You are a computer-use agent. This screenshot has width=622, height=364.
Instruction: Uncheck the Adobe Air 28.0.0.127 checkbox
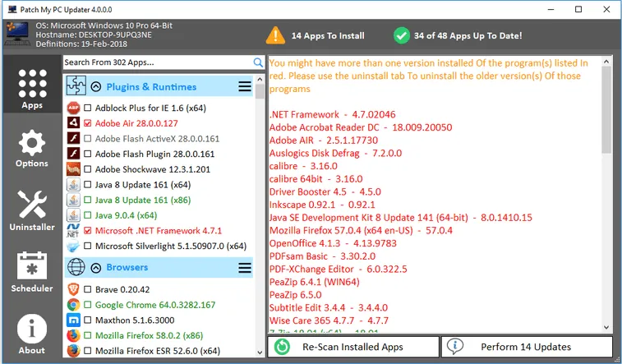coord(88,123)
